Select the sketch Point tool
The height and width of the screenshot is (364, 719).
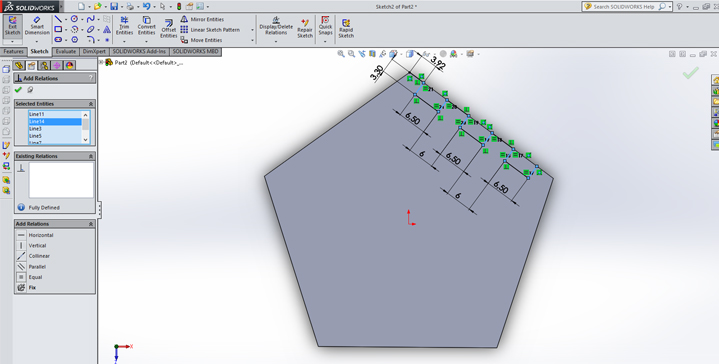tap(107, 40)
